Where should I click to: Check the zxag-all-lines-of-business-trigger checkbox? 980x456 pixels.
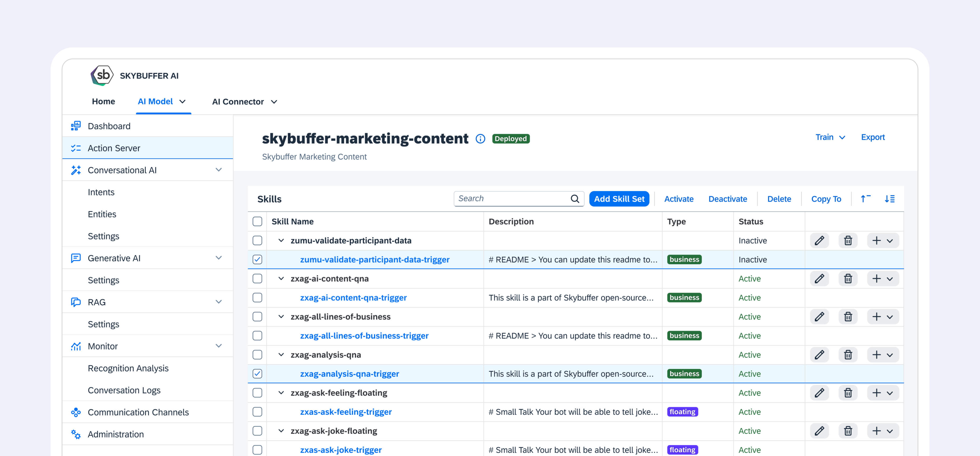click(x=257, y=335)
